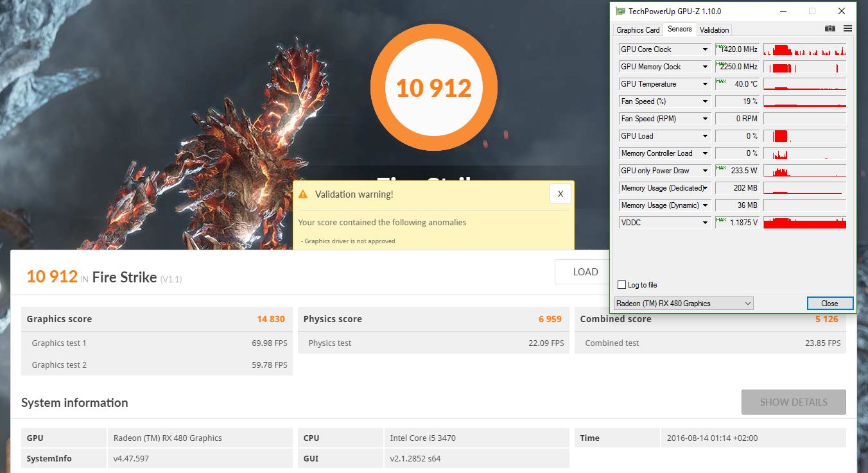Click the Graphics test 2 row
The image size is (868, 473).
pos(157,365)
